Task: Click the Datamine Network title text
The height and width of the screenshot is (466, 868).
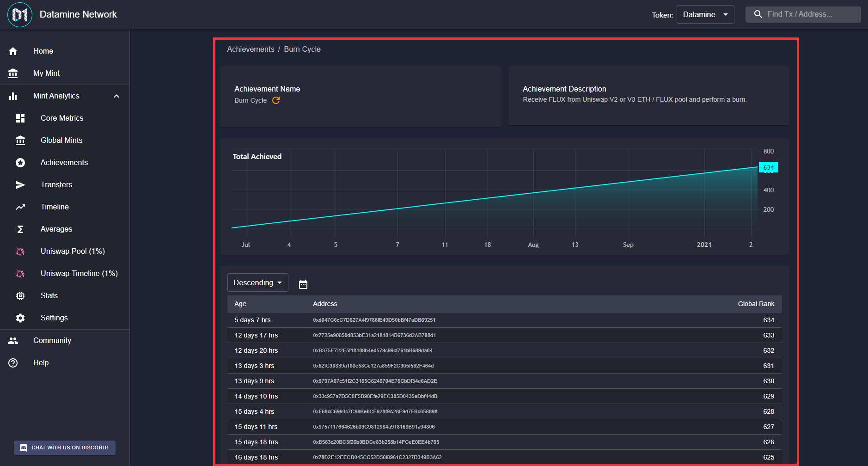Action: pos(78,14)
